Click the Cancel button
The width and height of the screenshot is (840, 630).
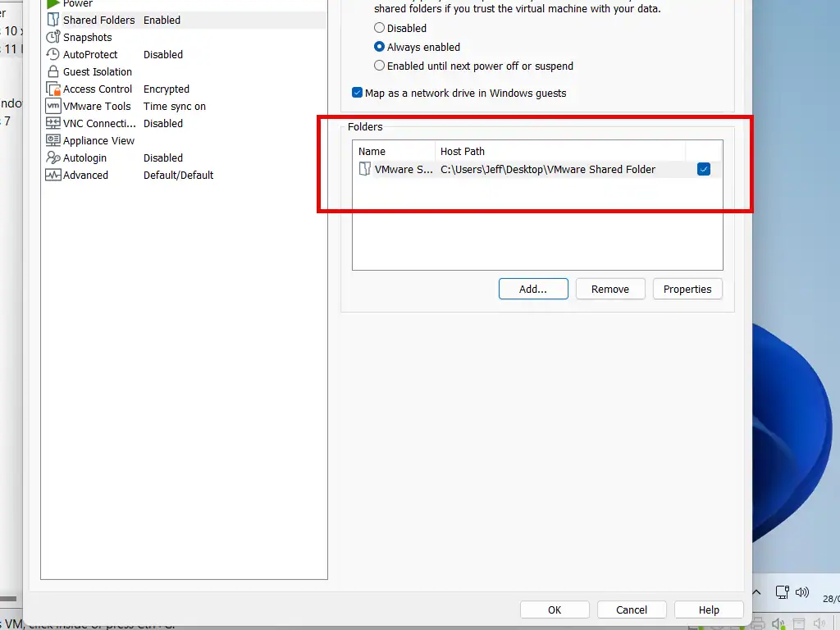coord(632,609)
